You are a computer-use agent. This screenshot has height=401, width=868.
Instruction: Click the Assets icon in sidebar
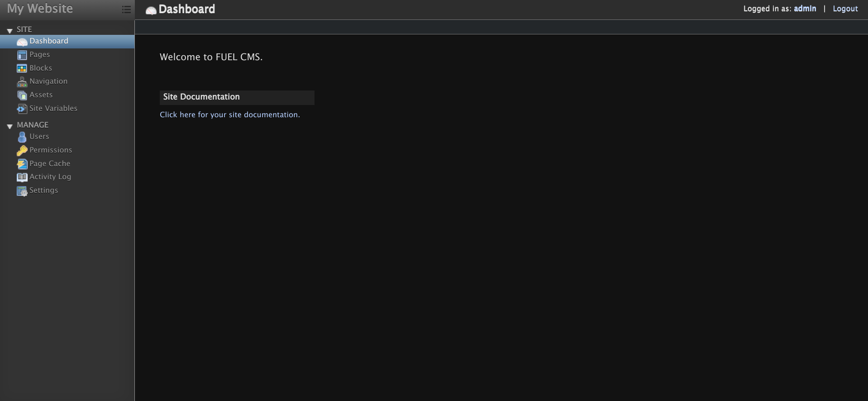pyautogui.click(x=22, y=95)
